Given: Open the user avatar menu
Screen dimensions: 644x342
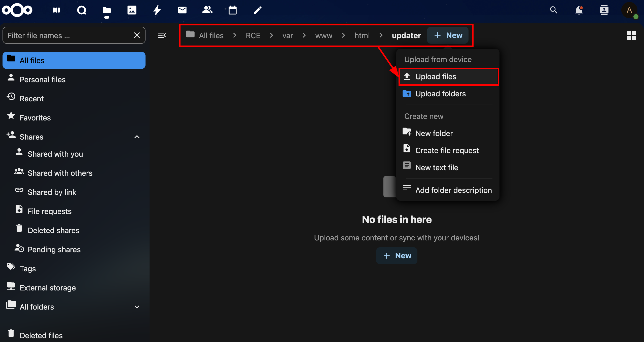Looking at the screenshot, I should (x=629, y=10).
